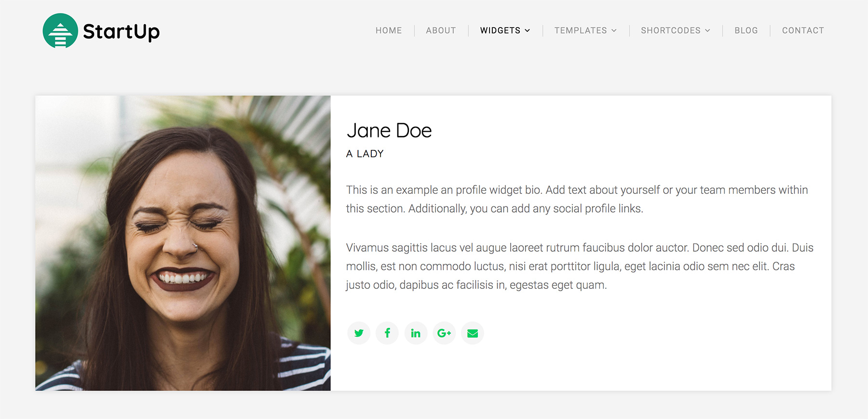
Task: Go to the CONTACT page
Action: point(803,30)
